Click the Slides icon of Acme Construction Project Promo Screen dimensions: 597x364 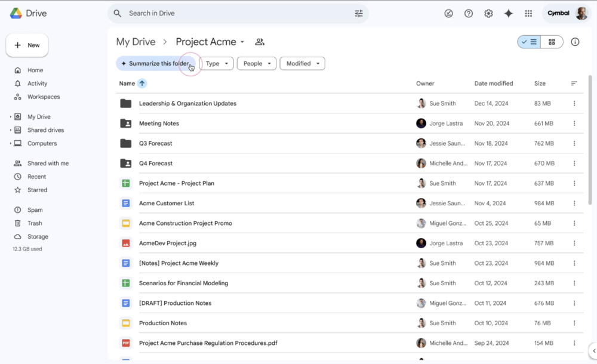tap(125, 223)
